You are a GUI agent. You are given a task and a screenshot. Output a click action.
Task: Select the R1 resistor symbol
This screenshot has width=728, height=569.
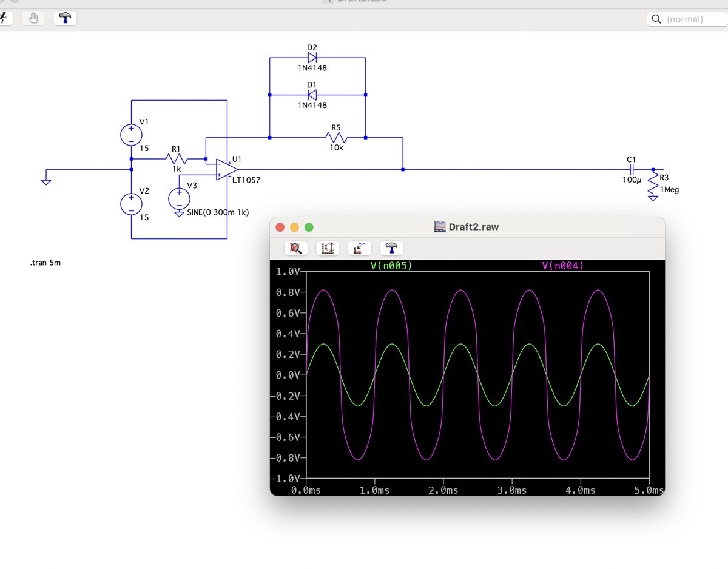tap(176, 159)
